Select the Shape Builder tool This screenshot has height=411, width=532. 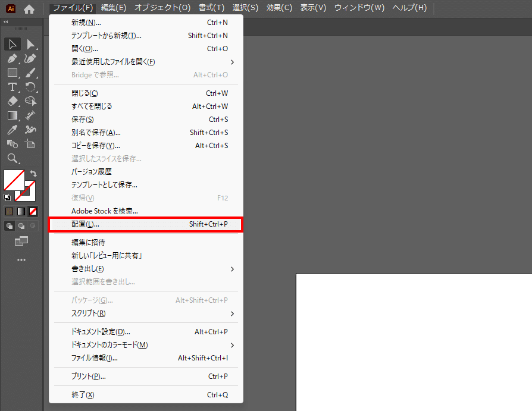30,101
